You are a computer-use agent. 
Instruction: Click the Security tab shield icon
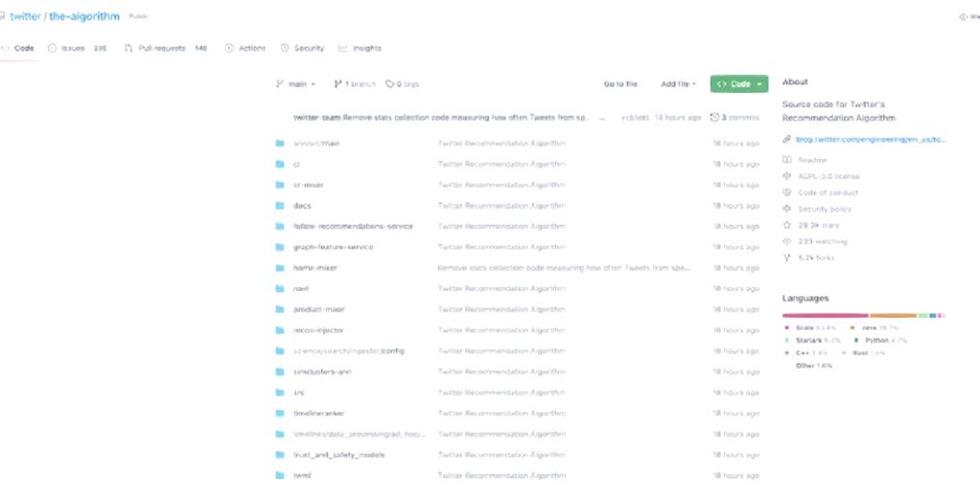tap(284, 48)
